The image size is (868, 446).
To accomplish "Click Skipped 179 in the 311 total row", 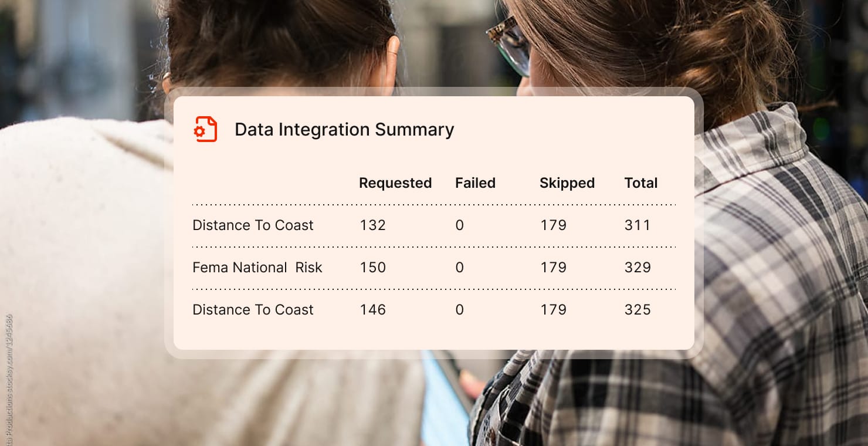I will pyautogui.click(x=553, y=225).
